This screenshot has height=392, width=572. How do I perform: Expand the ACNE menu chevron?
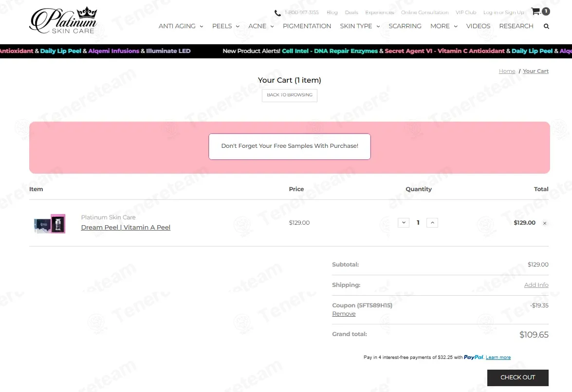272,26
